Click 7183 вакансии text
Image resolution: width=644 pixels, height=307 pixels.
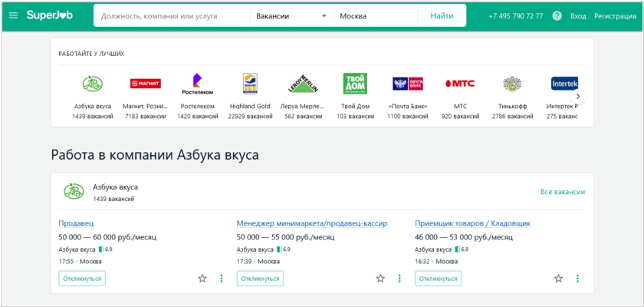pos(146,117)
